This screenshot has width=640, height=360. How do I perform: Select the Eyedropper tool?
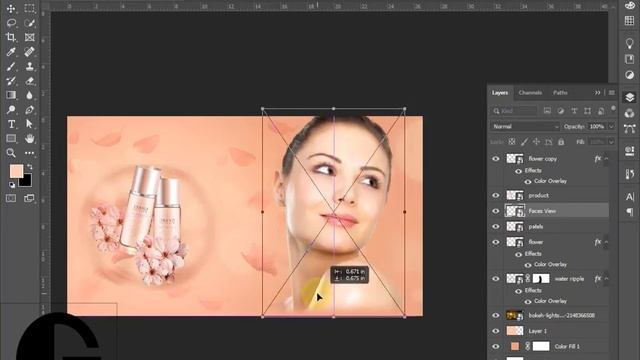pyautogui.click(x=11, y=52)
